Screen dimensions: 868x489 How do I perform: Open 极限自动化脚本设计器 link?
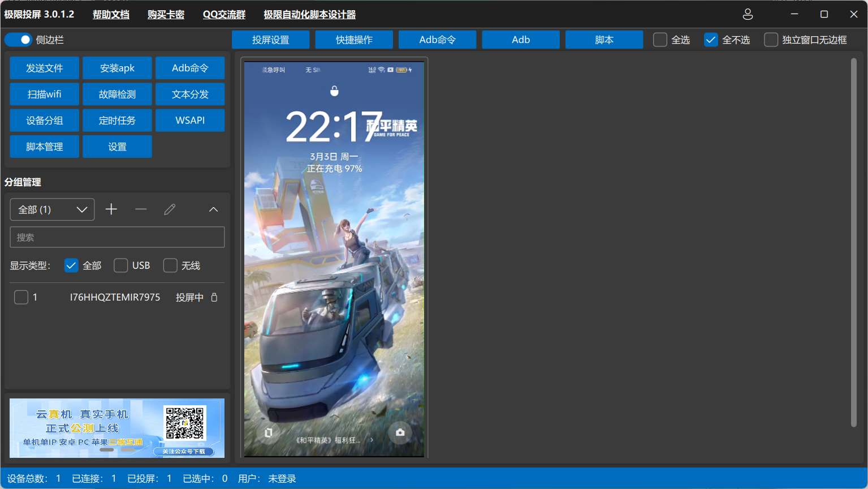pyautogui.click(x=310, y=14)
